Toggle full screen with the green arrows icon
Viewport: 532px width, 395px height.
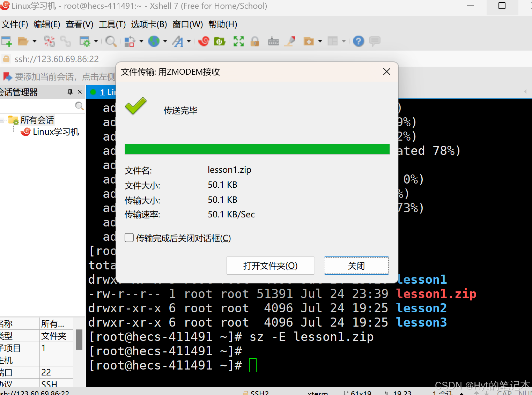[x=239, y=41]
